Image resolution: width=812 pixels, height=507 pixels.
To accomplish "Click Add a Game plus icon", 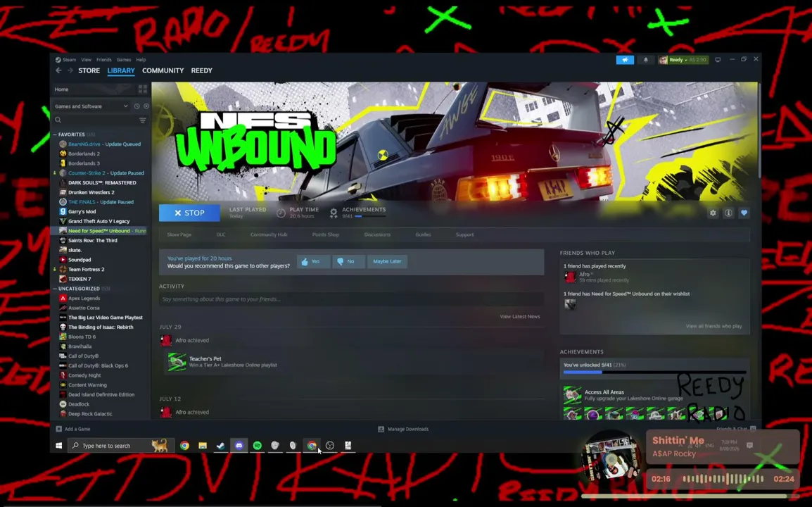I will (x=58, y=429).
